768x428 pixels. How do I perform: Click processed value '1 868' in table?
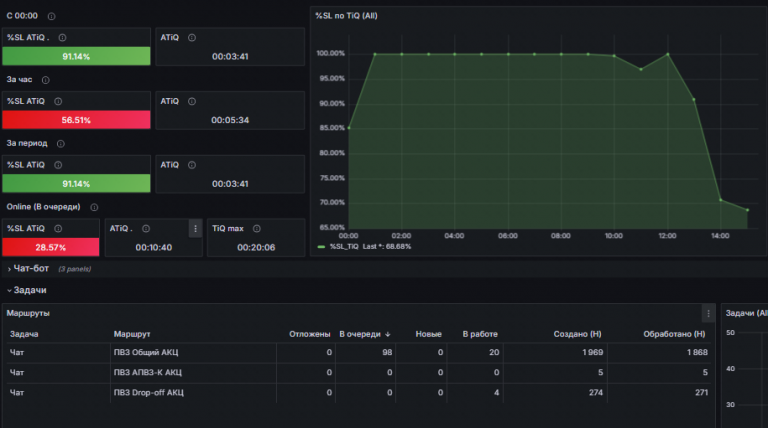697,352
